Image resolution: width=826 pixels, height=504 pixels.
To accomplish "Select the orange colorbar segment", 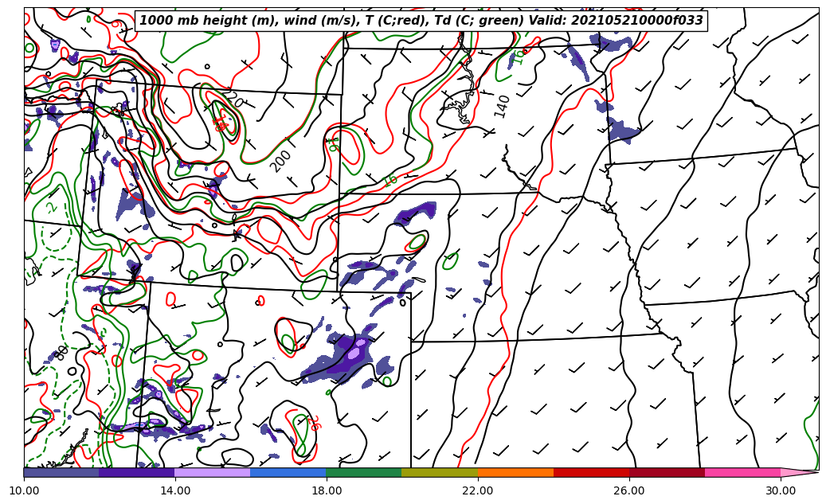I will pos(515,472).
